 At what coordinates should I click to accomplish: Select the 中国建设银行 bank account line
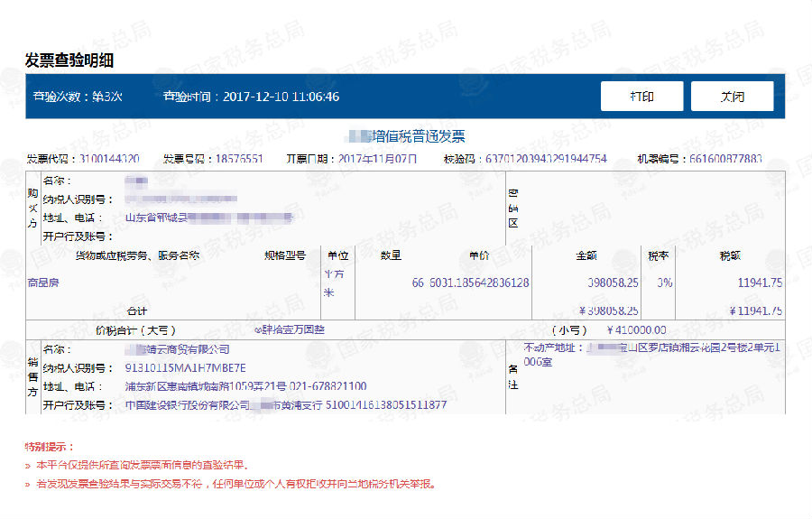[285, 405]
